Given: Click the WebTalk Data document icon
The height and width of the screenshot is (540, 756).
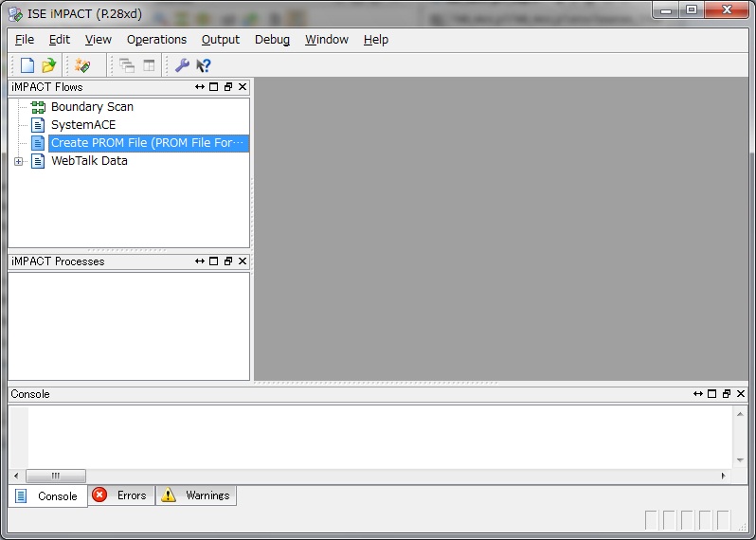Looking at the screenshot, I should (38, 161).
